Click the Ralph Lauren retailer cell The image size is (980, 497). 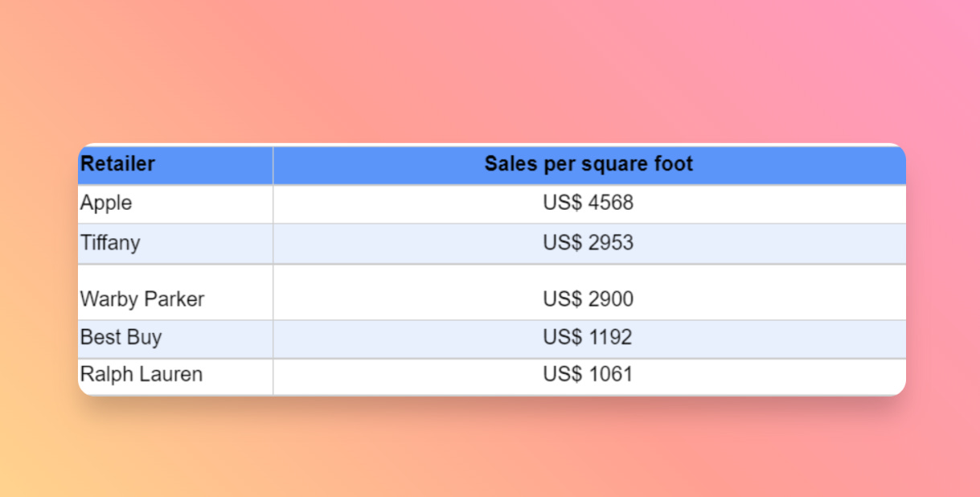[x=141, y=374]
